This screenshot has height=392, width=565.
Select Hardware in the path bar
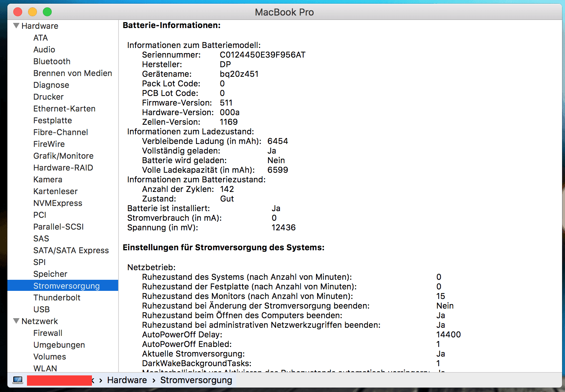click(x=127, y=380)
